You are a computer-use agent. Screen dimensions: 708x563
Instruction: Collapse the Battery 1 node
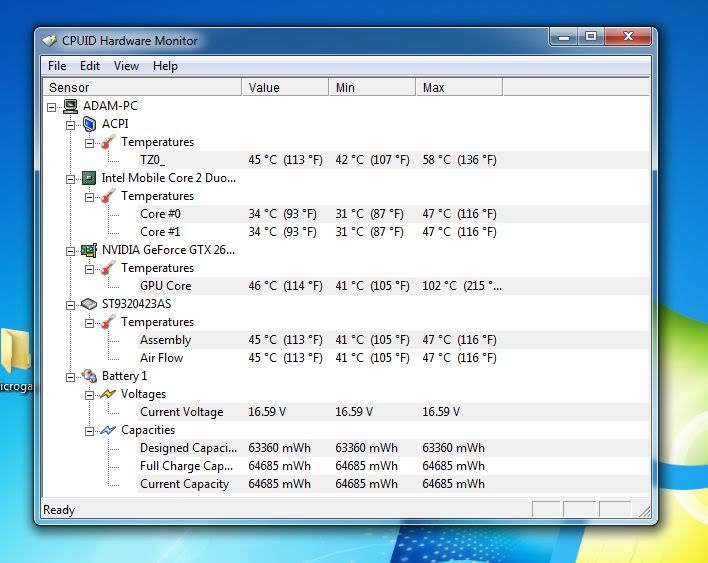tap(70, 377)
